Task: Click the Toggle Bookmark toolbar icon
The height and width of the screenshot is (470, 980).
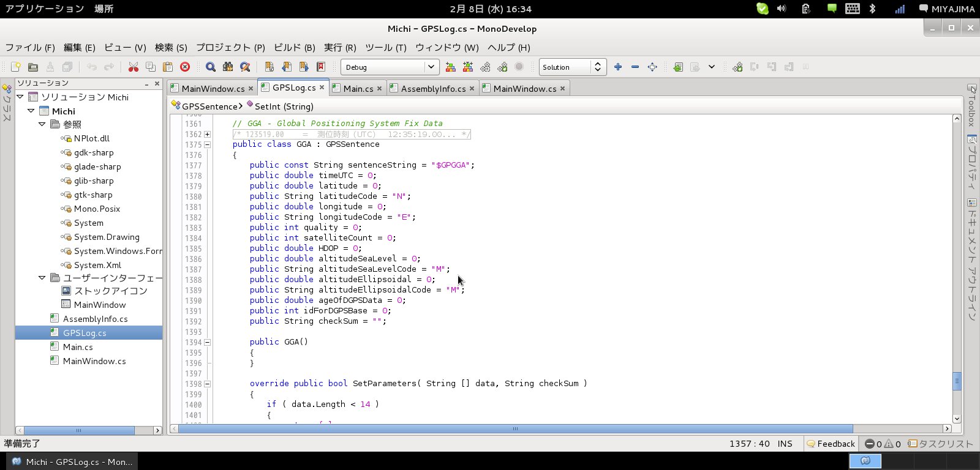Action: (x=269, y=67)
